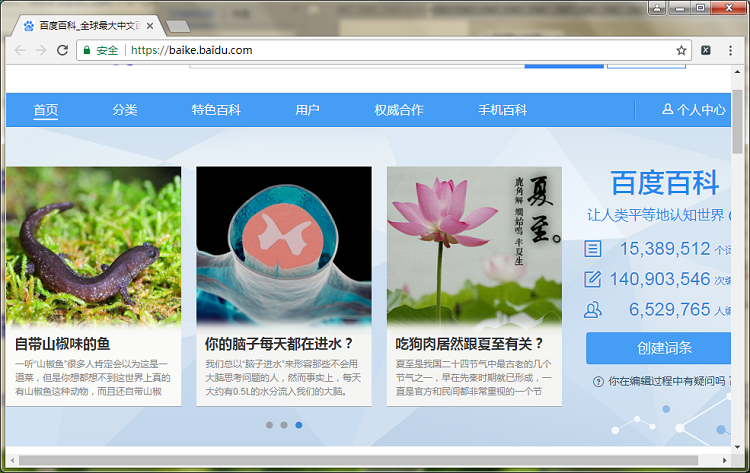Click the horizontal scrollbar left arrow
The width and height of the screenshot is (750, 473).
pyautogui.click(x=12, y=461)
